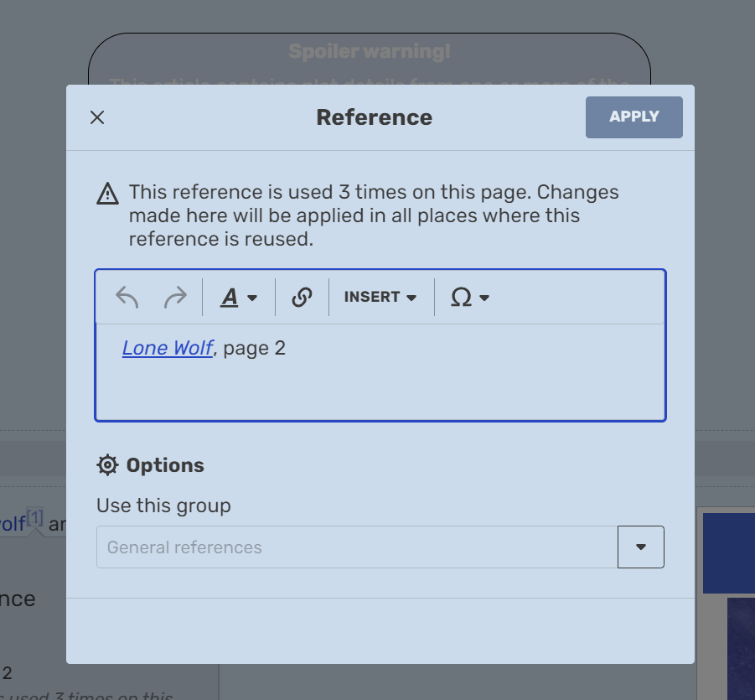Click the "Use this group" label
This screenshot has height=700, width=755.
163,506
